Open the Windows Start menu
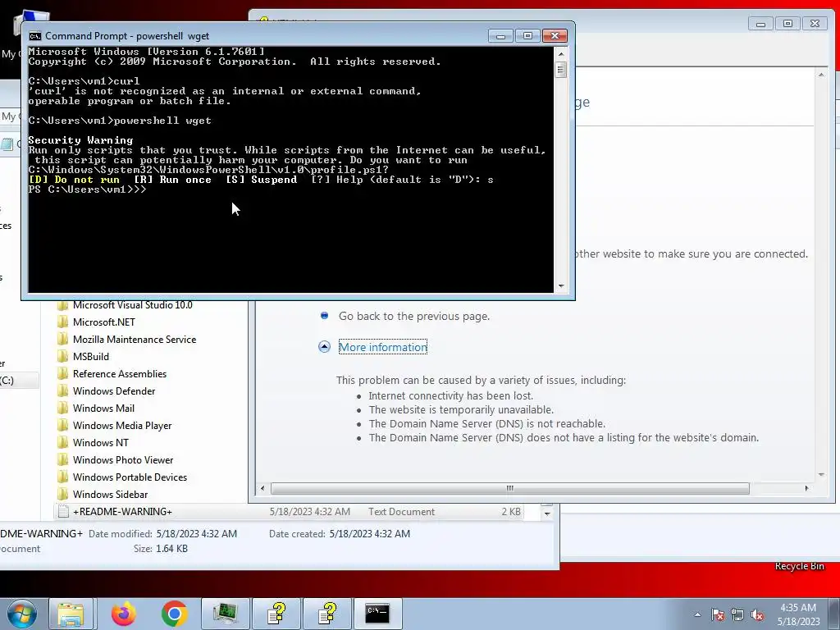 [21, 614]
